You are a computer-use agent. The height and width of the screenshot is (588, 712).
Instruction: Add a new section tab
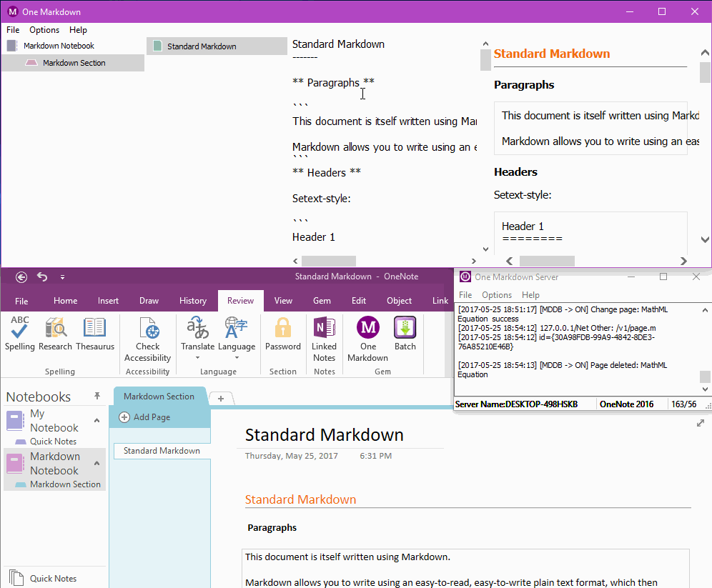pyautogui.click(x=221, y=399)
